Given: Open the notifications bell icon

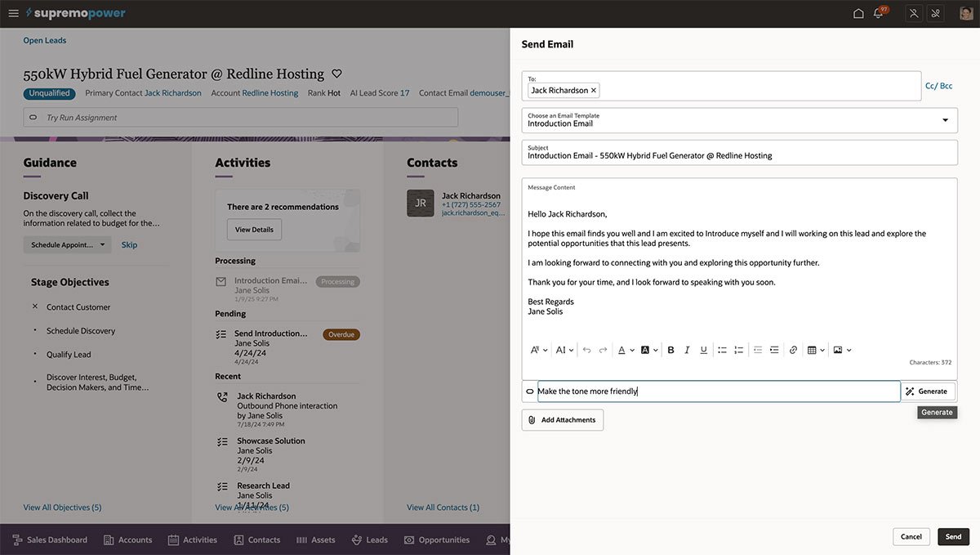Looking at the screenshot, I should [879, 13].
